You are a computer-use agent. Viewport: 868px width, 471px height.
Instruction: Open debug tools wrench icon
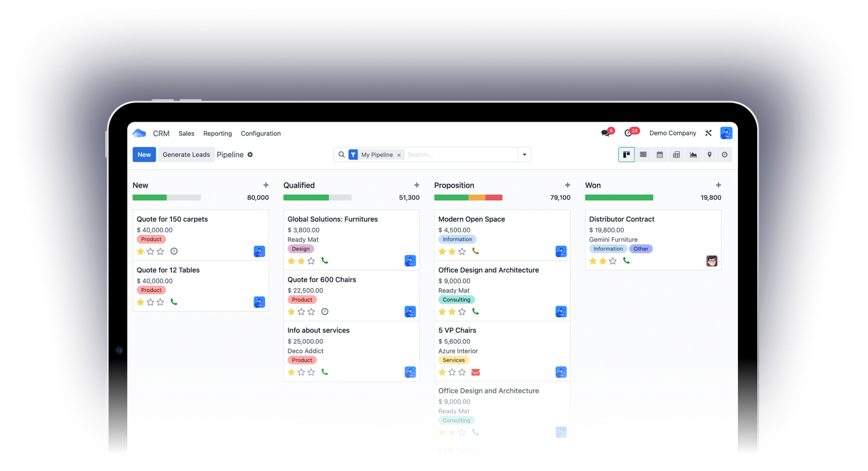[x=708, y=133]
